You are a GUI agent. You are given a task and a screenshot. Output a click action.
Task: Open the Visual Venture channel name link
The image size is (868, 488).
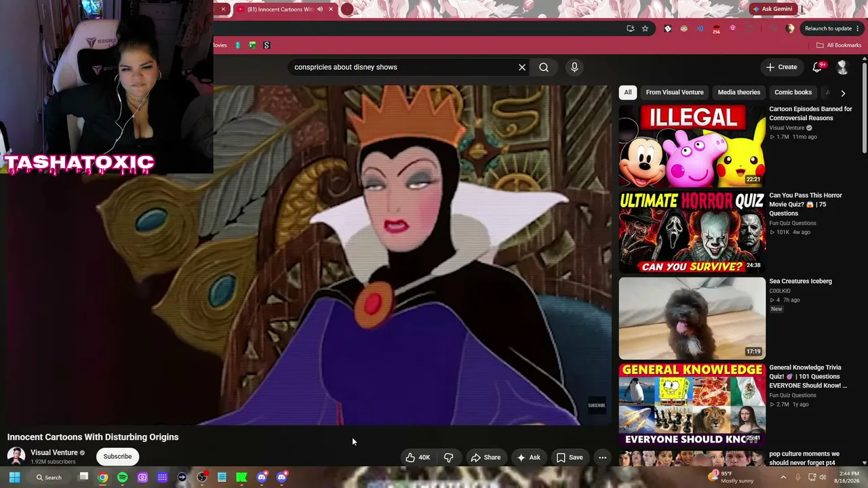(54, 453)
